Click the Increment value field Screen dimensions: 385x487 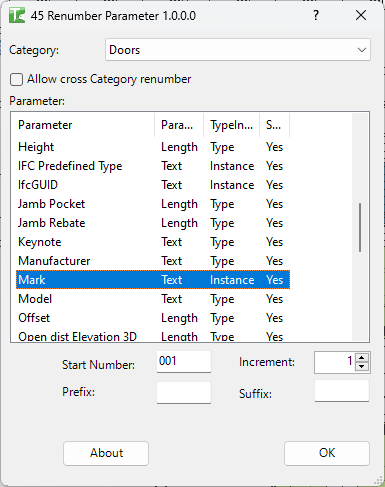point(335,362)
